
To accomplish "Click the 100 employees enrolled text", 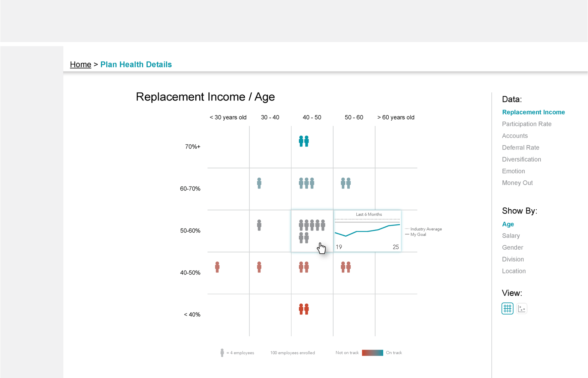I will click(292, 353).
